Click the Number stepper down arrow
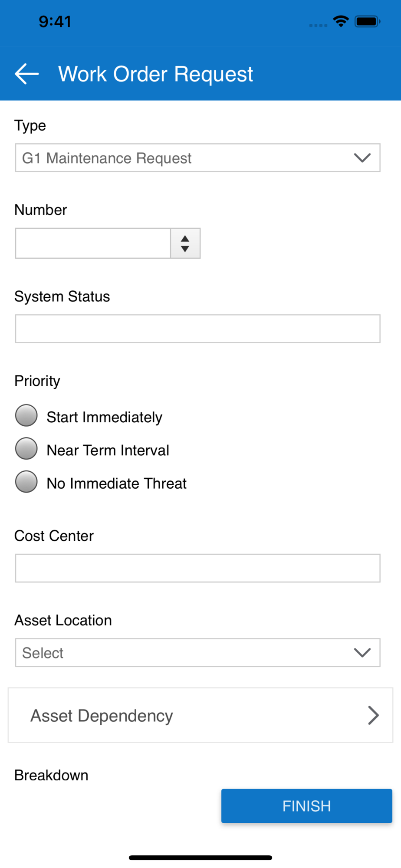The height and width of the screenshot is (868, 401). (x=185, y=249)
